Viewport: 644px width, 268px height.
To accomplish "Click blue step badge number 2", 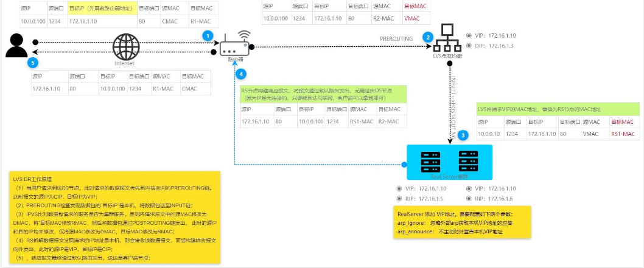I will click(429, 36).
